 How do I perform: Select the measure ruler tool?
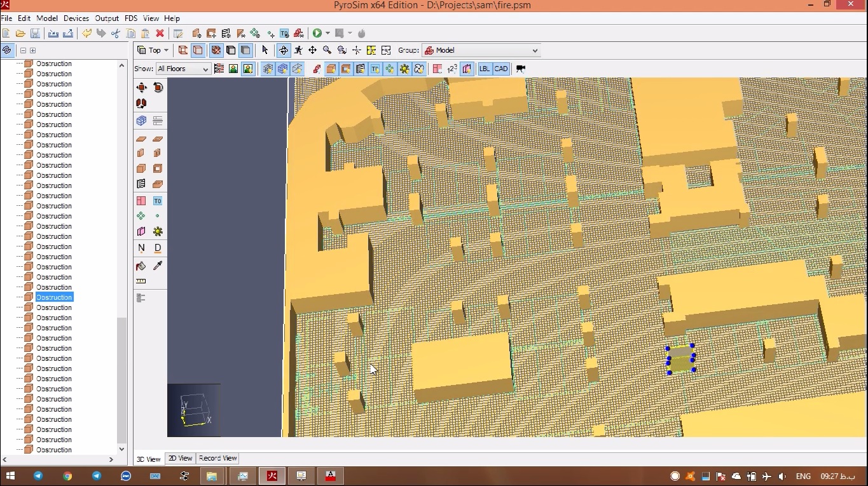pos(141,281)
